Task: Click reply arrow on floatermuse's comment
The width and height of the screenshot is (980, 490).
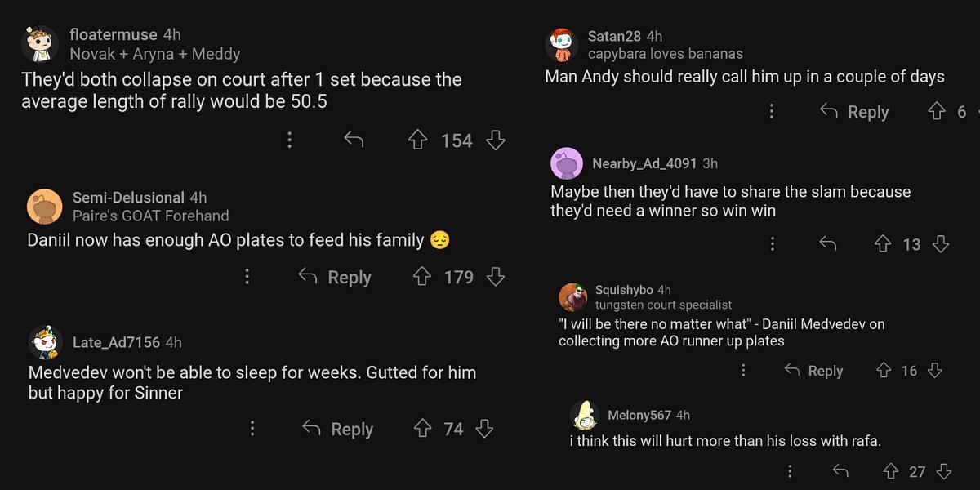Action: coord(354,140)
